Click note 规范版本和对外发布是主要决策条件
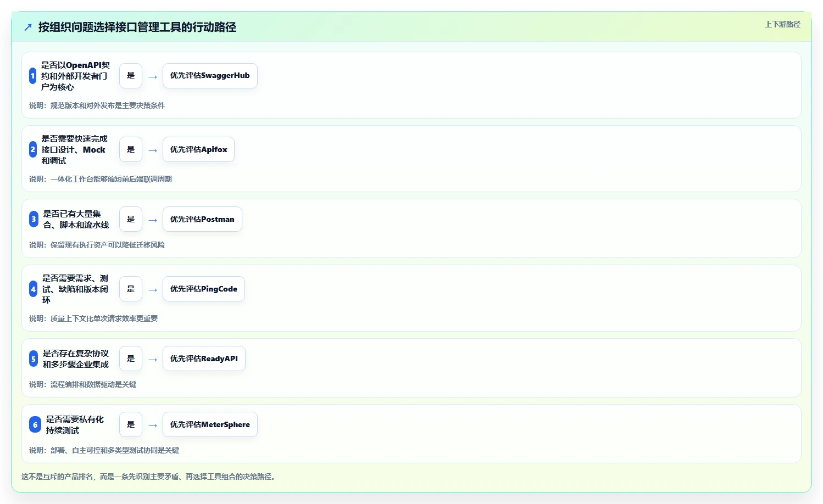Image resolution: width=823 pixels, height=504 pixels. (108, 105)
